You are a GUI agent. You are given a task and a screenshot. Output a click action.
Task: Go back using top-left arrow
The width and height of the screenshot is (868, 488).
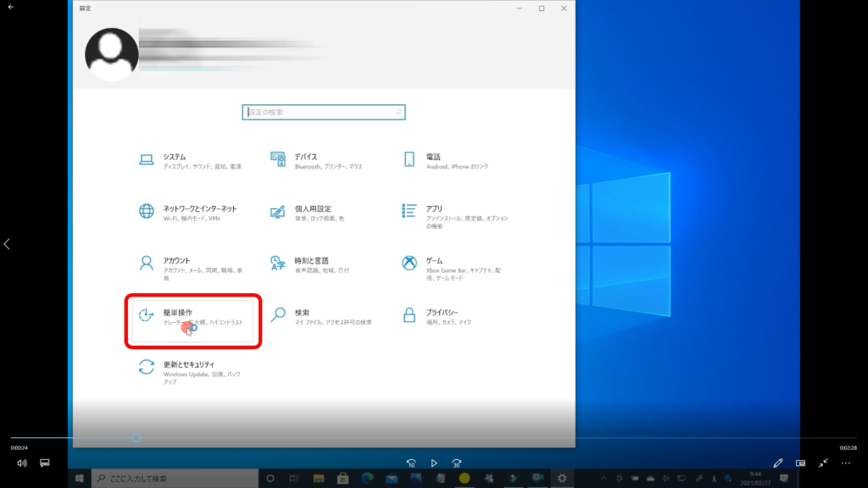(x=10, y=7)
